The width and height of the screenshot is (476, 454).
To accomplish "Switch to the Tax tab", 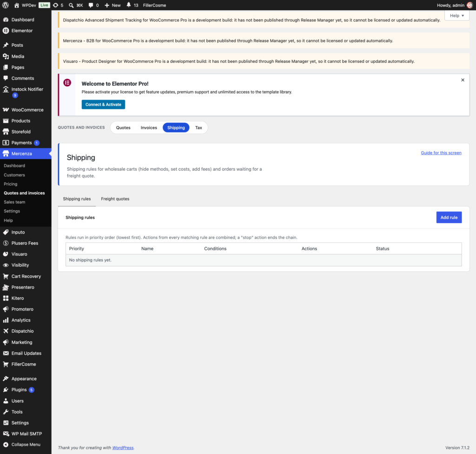I will (x=198, y=127).
